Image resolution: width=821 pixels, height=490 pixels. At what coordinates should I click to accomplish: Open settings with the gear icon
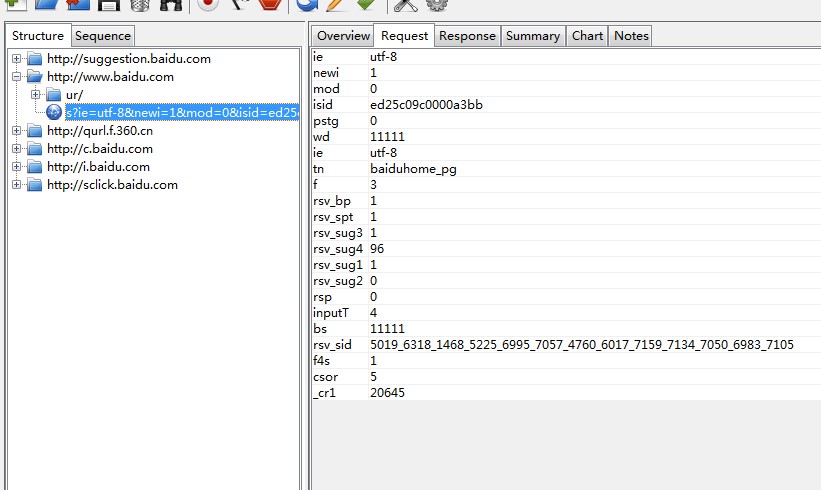[x=436, y=4]
